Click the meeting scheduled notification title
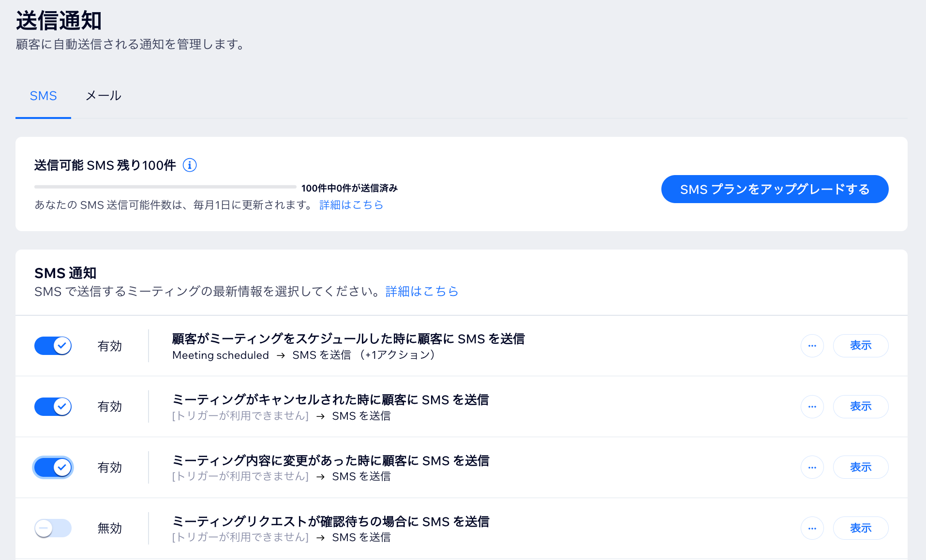This screenshot has height=560, width=926. [x=348, y=339]
